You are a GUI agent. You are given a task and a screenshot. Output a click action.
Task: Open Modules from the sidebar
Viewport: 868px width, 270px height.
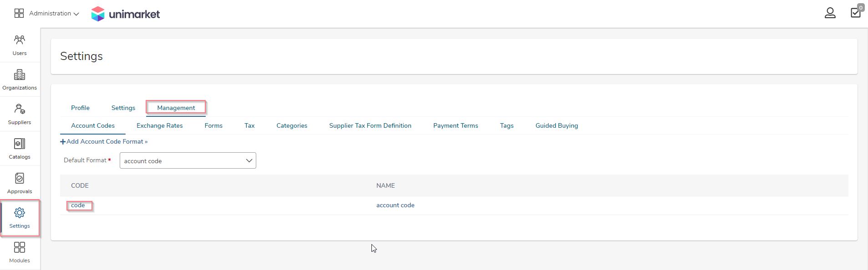(20, 252)
